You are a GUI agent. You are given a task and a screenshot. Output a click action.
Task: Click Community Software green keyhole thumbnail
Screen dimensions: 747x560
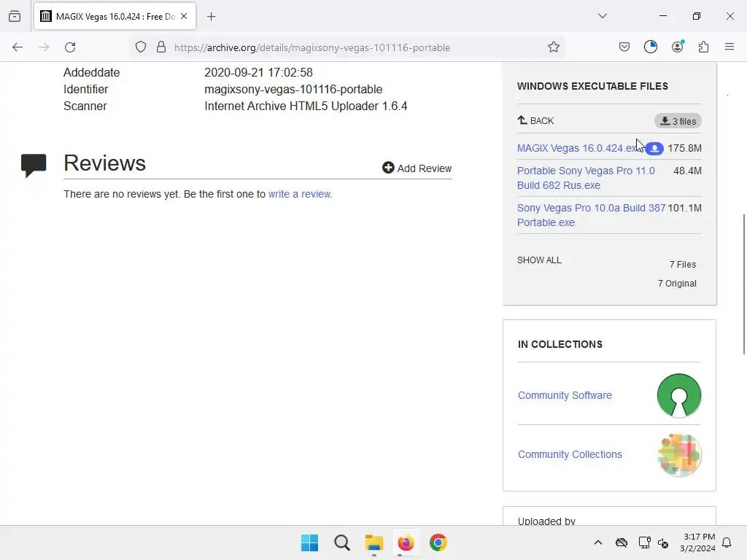679,395
